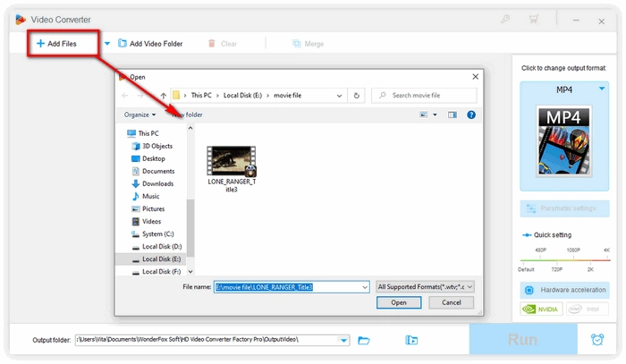Open the output video folder icon
The image size is (626, 364).
point(411,341)
